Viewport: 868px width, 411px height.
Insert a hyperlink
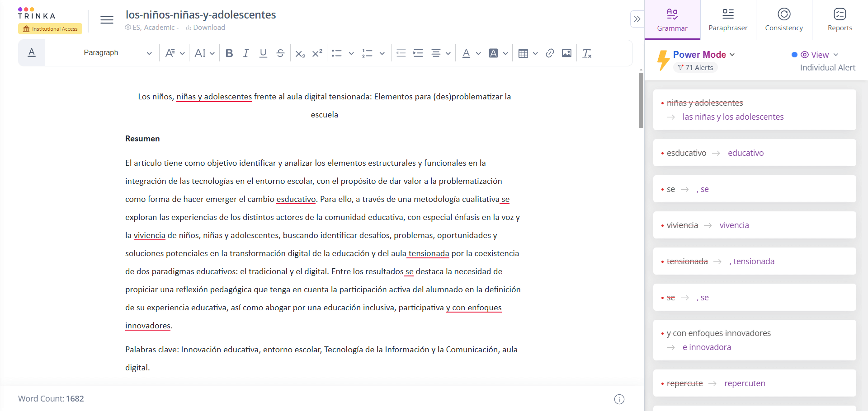550,53
